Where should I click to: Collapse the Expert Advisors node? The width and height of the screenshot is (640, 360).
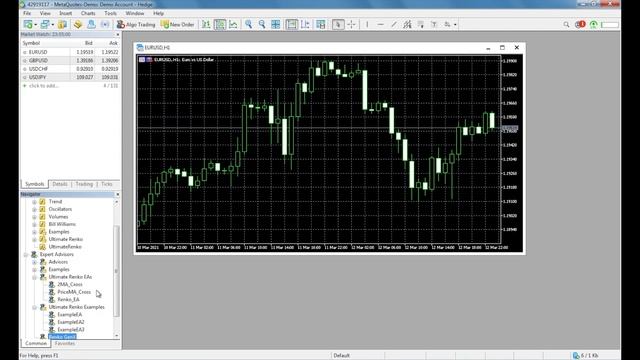click(26, 254)
